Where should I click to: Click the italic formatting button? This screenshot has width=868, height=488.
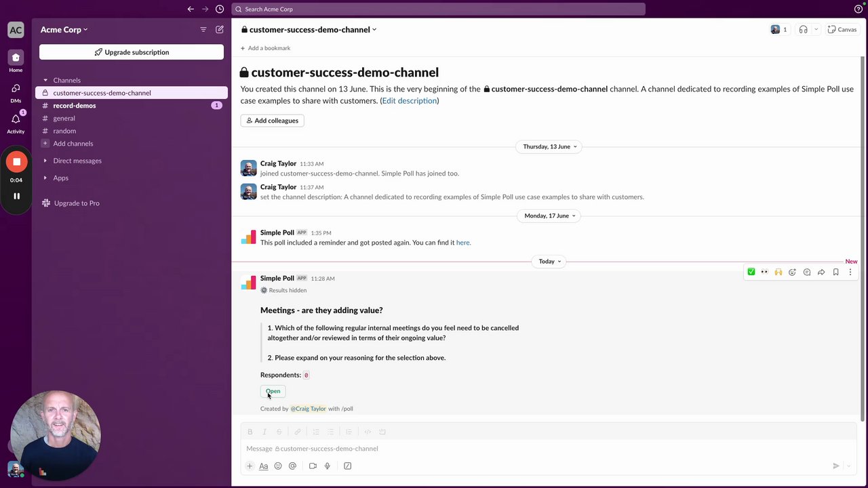click(x=264, y=432)
